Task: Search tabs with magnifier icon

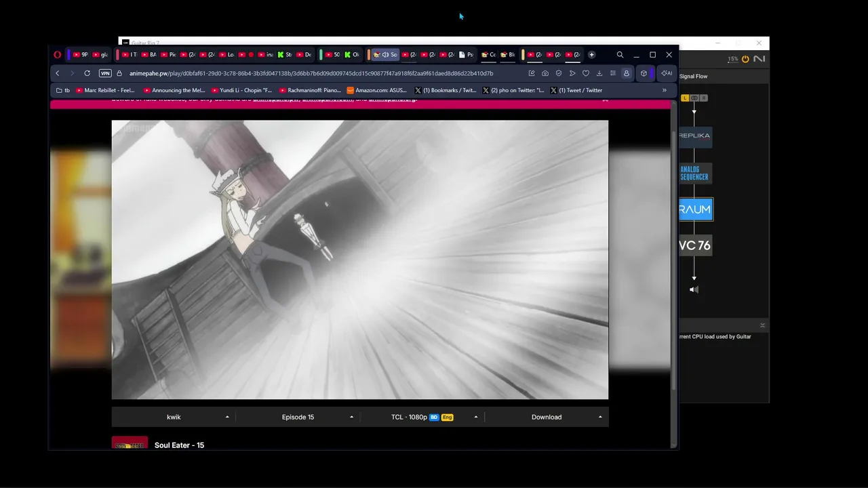Action: [620, 55]
